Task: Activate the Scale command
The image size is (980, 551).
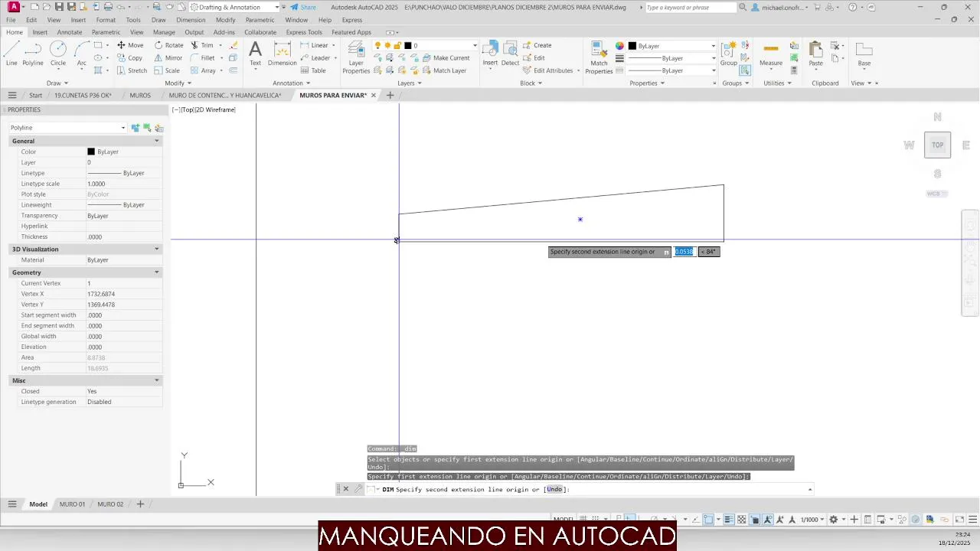Action: (x=167, y=70)
